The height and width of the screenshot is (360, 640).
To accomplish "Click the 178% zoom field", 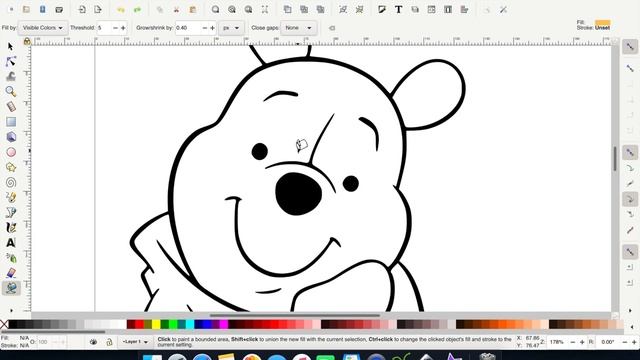I will coord(558,342).
